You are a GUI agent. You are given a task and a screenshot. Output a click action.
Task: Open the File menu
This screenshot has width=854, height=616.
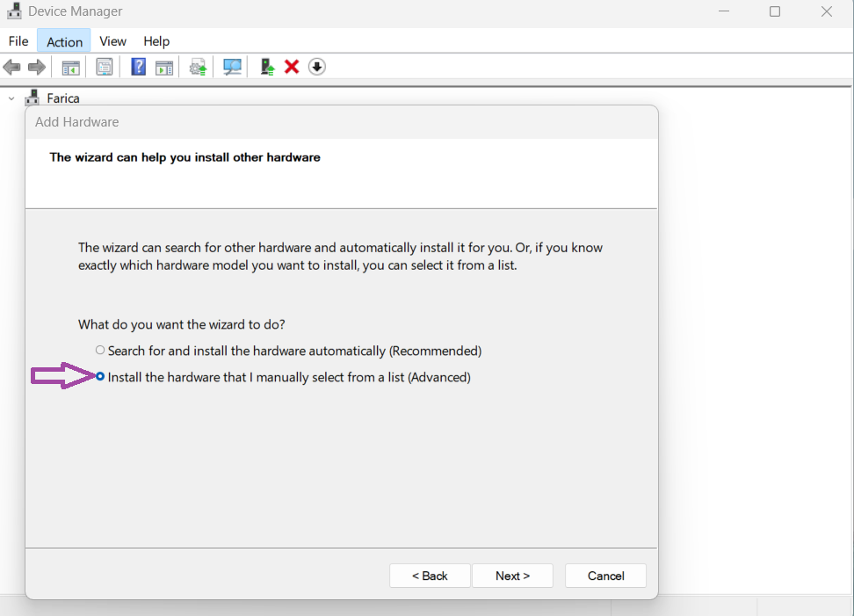[x=18, y=41]
